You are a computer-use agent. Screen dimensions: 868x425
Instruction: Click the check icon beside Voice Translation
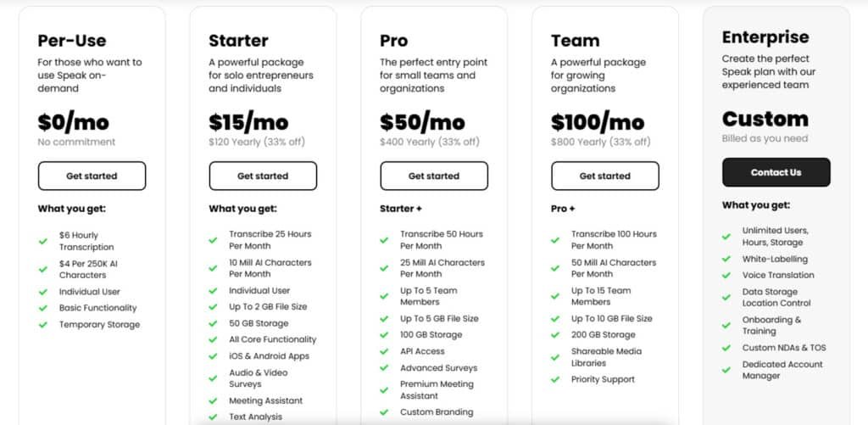[726, 276]
